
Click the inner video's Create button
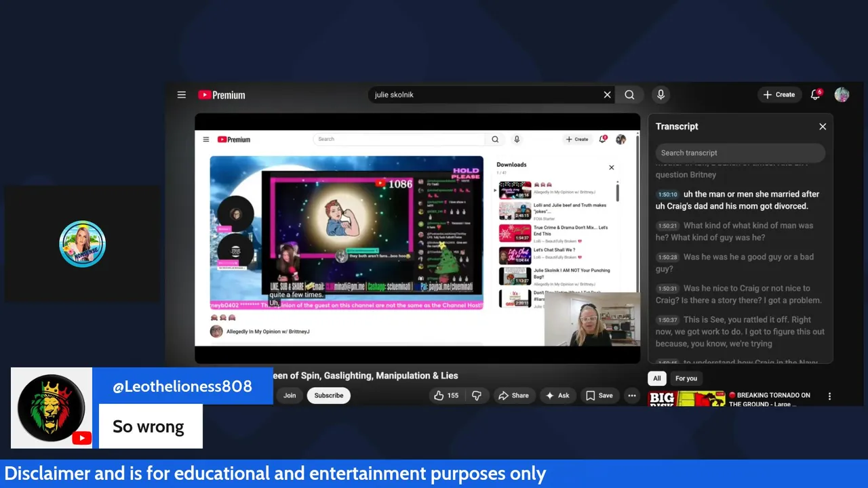577,140
